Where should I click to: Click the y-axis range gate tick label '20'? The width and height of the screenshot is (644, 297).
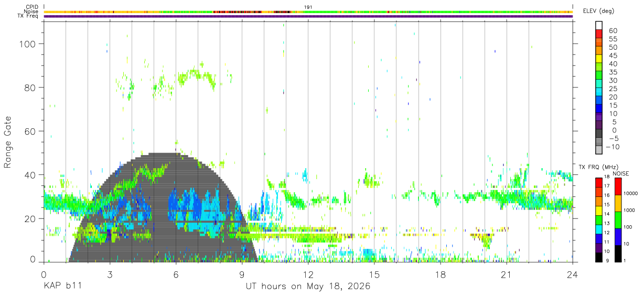(x=31, y=218)
